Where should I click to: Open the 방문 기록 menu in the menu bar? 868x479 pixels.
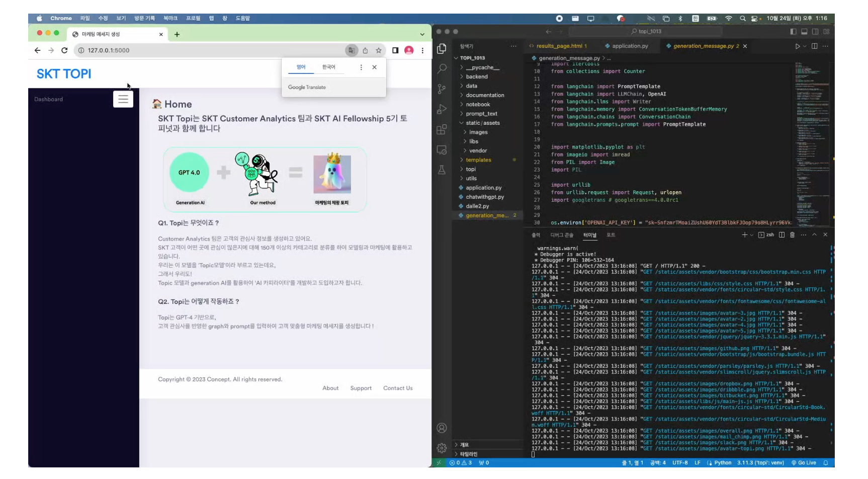pyautogui.click(x=145, y=18)
